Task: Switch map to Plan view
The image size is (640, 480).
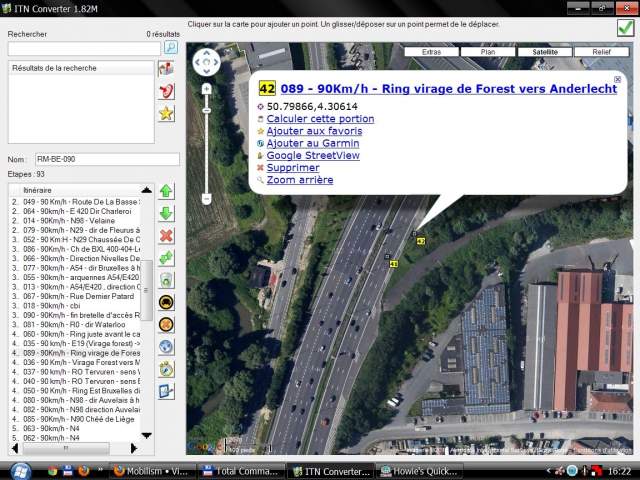Action: tap(489, 51)
